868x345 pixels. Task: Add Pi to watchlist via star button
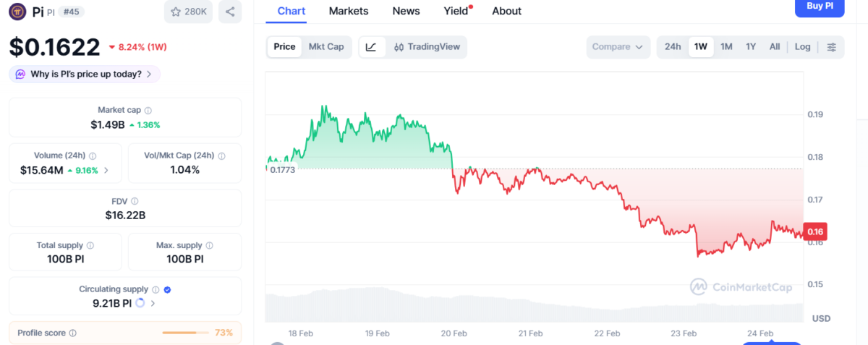(188, 12)
